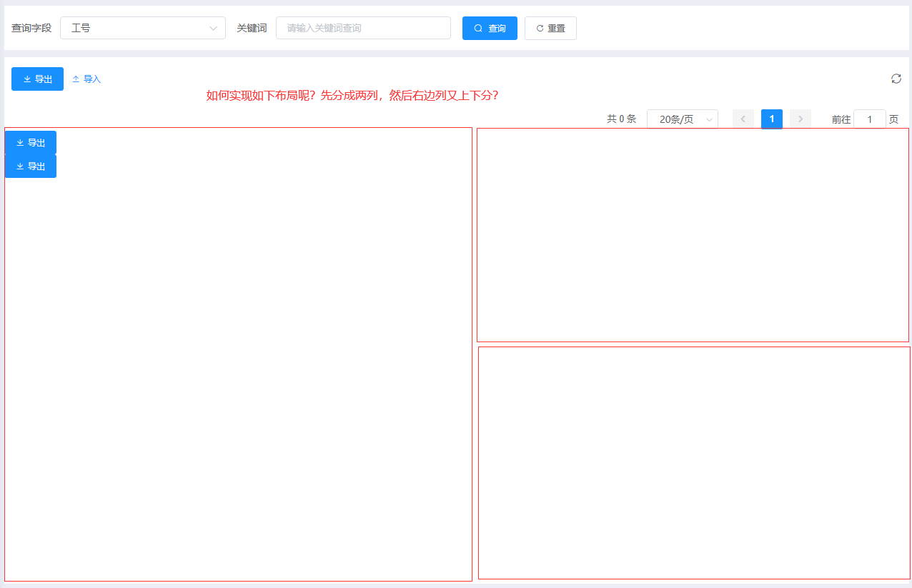Click the 共 0 条 total count text
912x588 pixels.
pos(621,119)
